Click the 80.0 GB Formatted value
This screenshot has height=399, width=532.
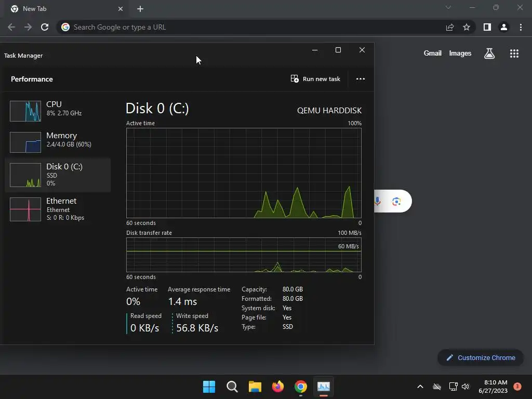coord(292,299)
